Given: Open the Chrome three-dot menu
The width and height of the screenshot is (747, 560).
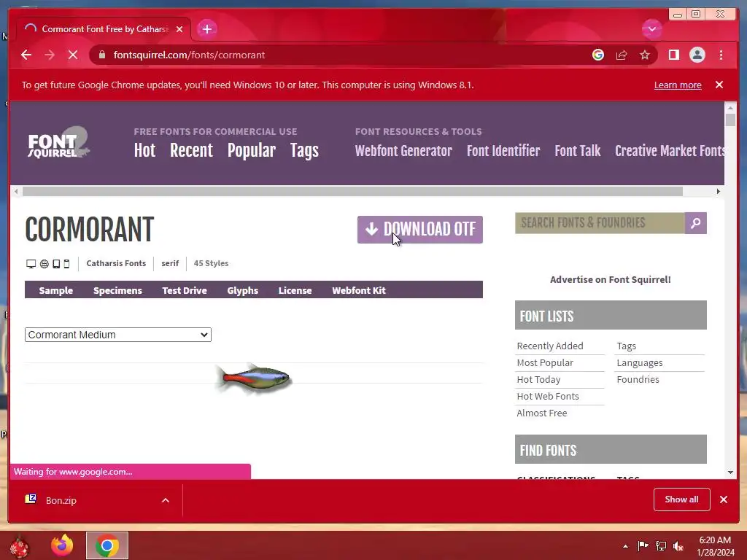Looking at the screenshot, I should click(721, 55).
